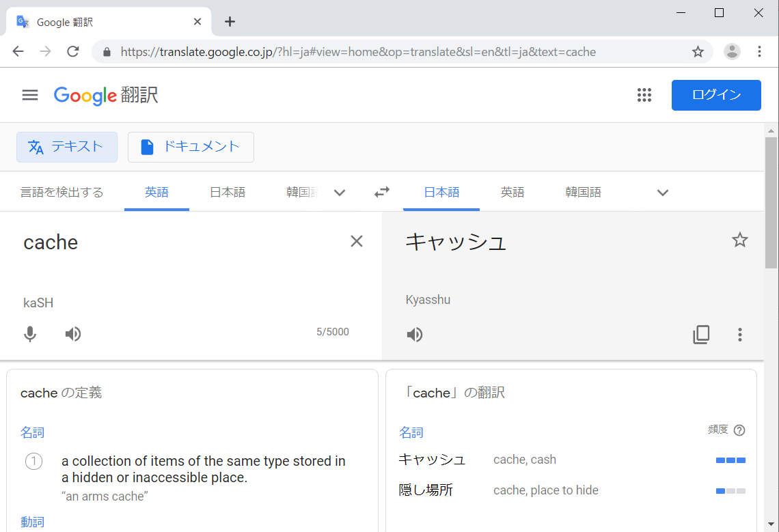This screenshot has height=532, width=779.
Task: Click the scrollbar up arrow
Action: [771, 130]
